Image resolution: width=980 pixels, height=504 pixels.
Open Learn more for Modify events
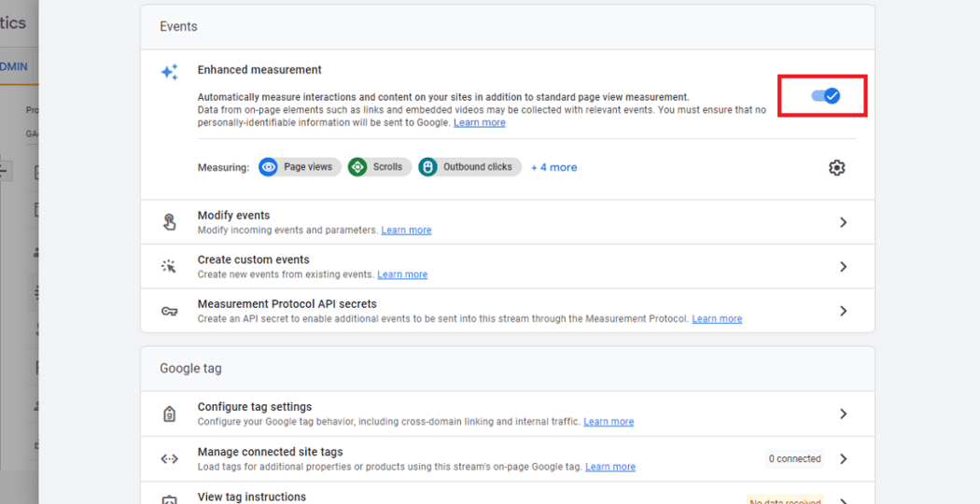click(x=406, y=231)
